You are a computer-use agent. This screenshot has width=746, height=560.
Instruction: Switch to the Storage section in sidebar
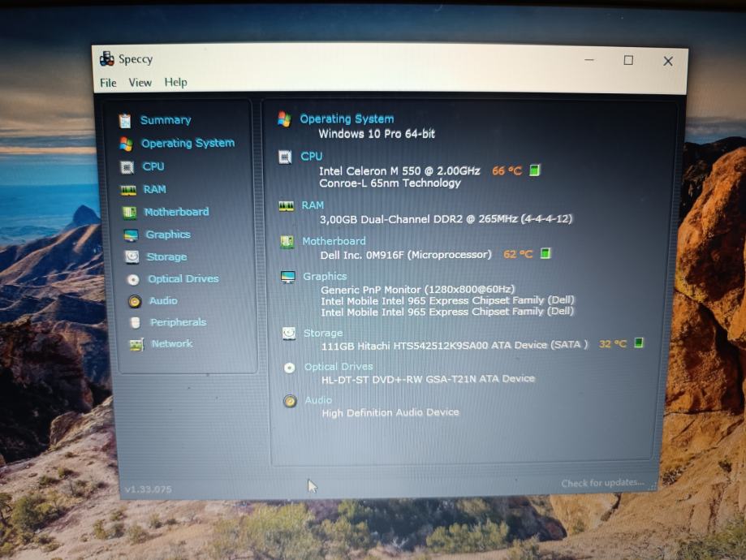(x=166, y=257)
